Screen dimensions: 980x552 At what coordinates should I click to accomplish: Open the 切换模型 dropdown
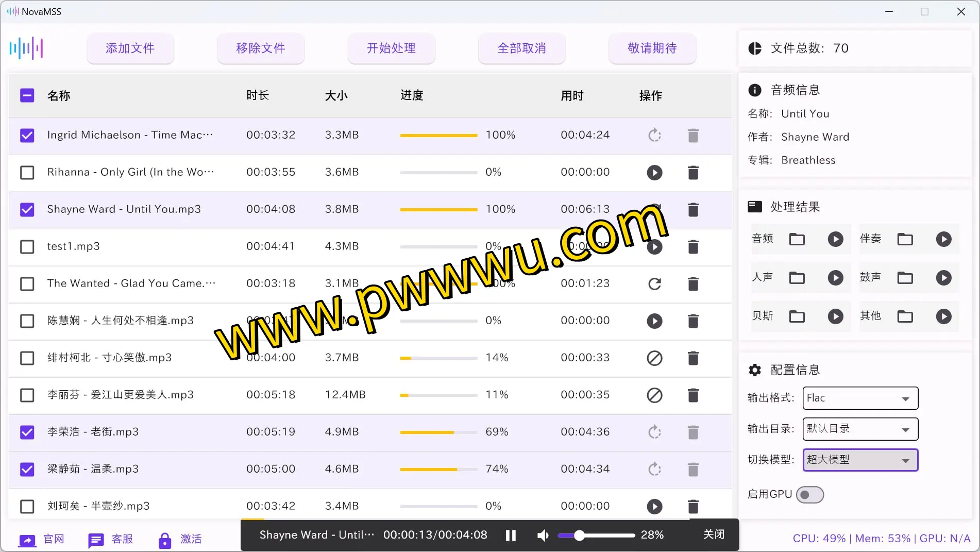coord(860,460)
